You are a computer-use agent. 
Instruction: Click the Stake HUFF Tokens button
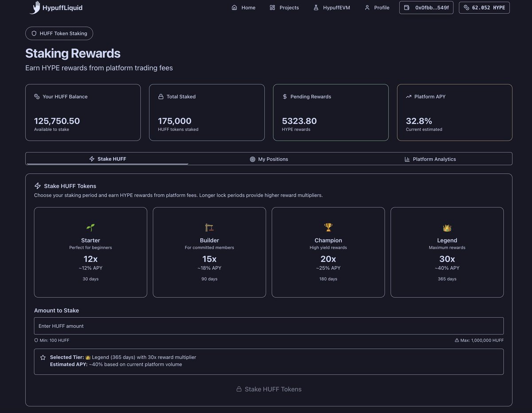click(x=269, y=389)
